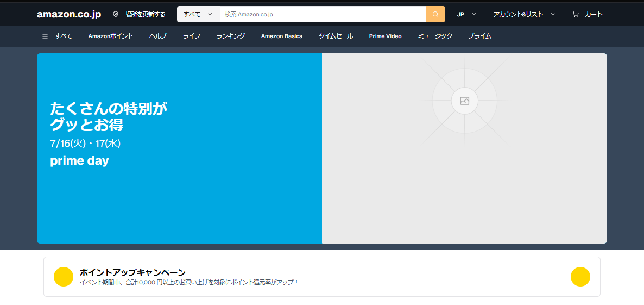Go to ミュージック
This screenshot has width=644, height=305.
click(435, 36)
